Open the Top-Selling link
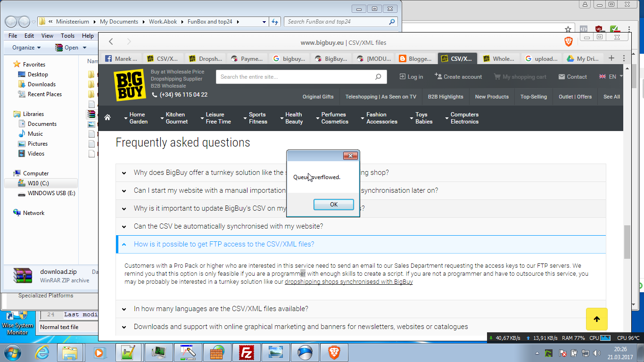The image size is (644, 362). coord(534,97)
